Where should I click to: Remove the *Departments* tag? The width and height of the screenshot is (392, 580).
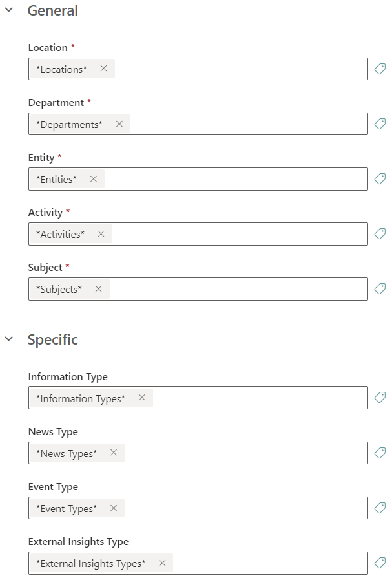[x=119, y=124]
